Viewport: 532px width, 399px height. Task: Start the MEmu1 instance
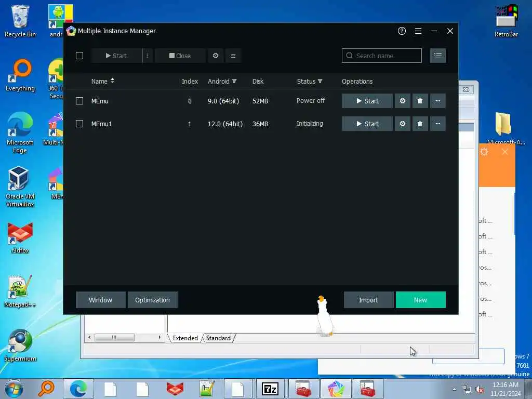tap(367, 124)
